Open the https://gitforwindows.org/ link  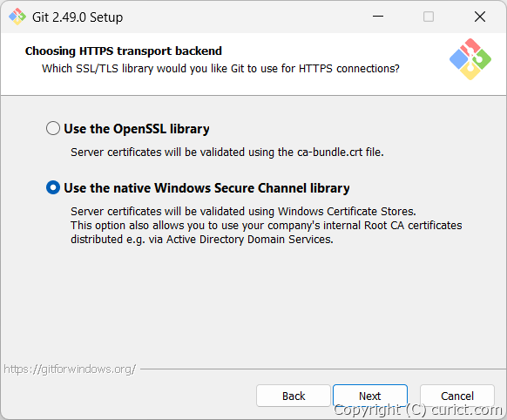(x=70, y=369)
